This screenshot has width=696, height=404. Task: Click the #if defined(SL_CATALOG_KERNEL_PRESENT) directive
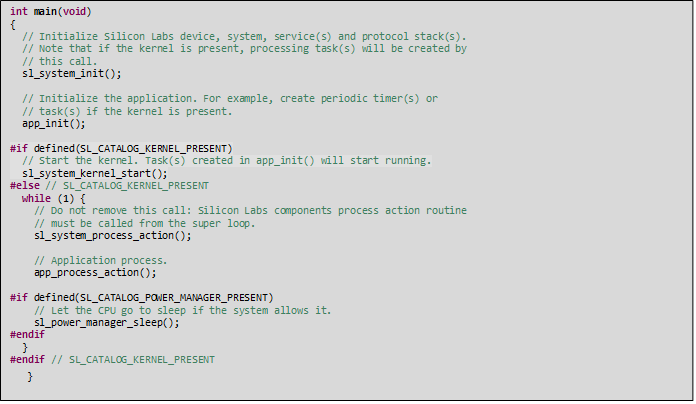[121, 148]
